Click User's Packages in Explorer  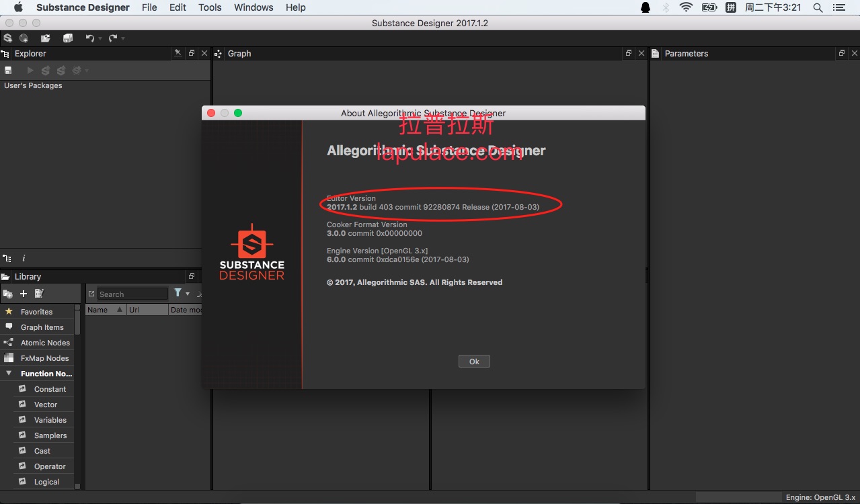pos(33,85)
